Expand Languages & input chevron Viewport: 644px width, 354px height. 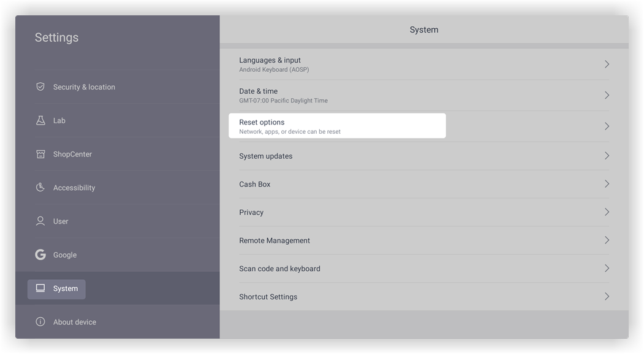607,64
